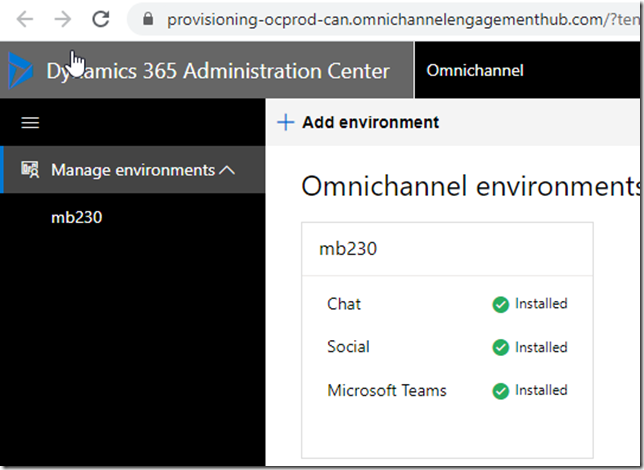Screen dimensions: 644x470
Task: Click the Omnichannel environments heading
Action: point(471,186)
